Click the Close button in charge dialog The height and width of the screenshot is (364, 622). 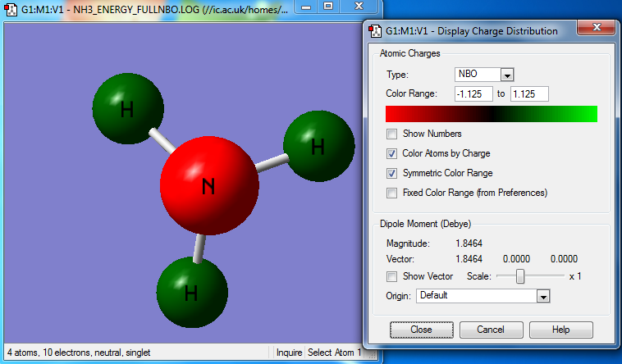(421, 330)
